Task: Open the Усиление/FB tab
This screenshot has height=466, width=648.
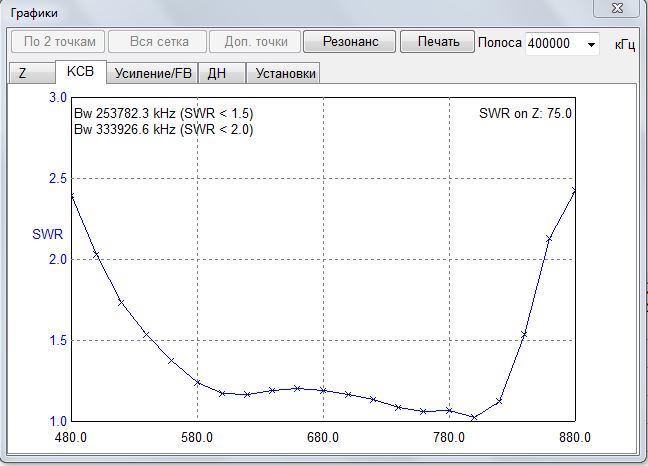Action: pyautogui.click(x=152, y=74)
